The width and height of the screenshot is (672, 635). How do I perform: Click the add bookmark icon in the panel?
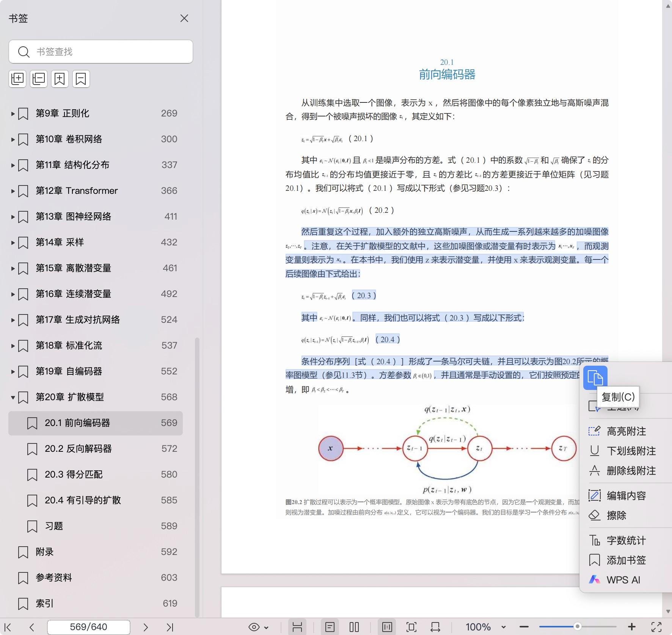[x=60, y=79]
